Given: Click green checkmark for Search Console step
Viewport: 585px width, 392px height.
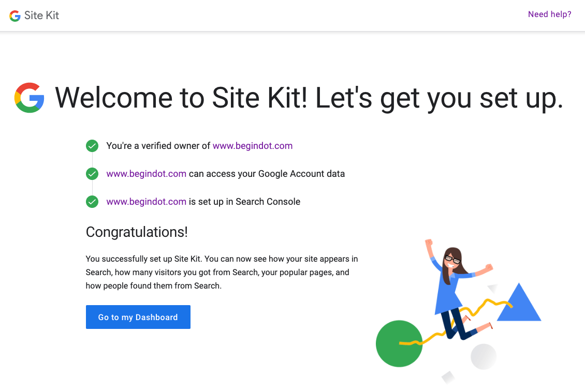Looking at the screenshot, I should tap(92, 202).
